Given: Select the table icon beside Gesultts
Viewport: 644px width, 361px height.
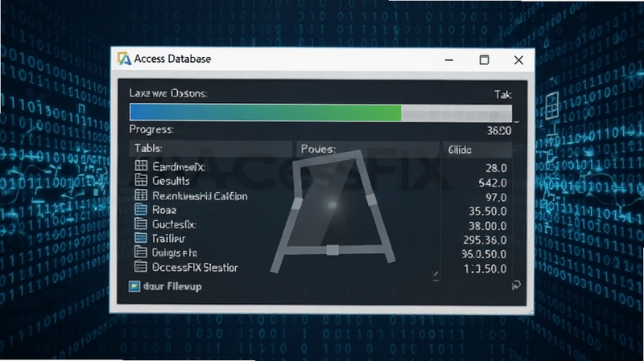Looking at the screenshot, I should coord(141,180).
